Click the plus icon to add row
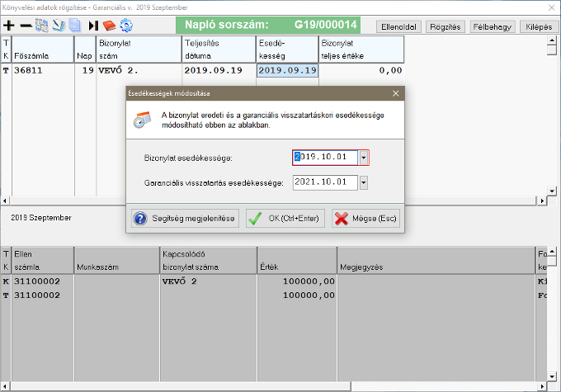Viewport: 561px width, 392px height. tap(9, 26)
